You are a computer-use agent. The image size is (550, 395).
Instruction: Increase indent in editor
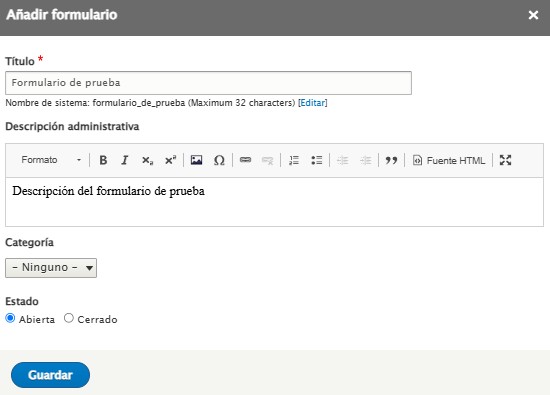tap(365, 160)
